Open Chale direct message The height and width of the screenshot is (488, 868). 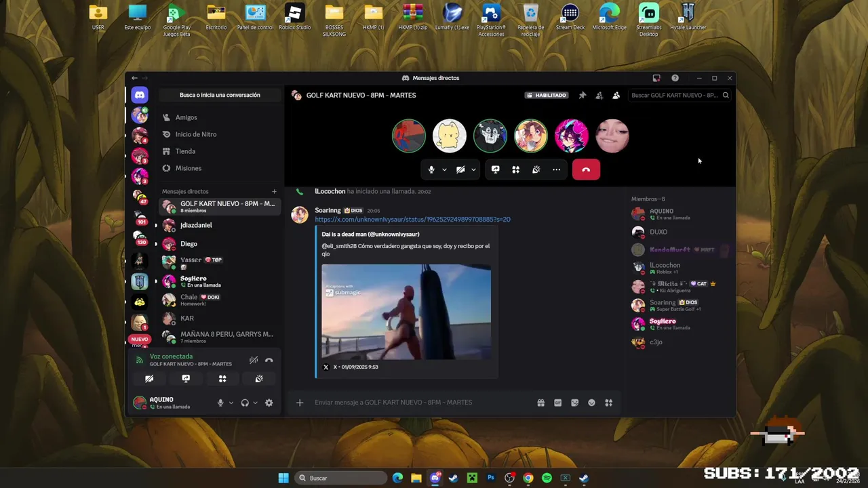[x=220, y=300]
